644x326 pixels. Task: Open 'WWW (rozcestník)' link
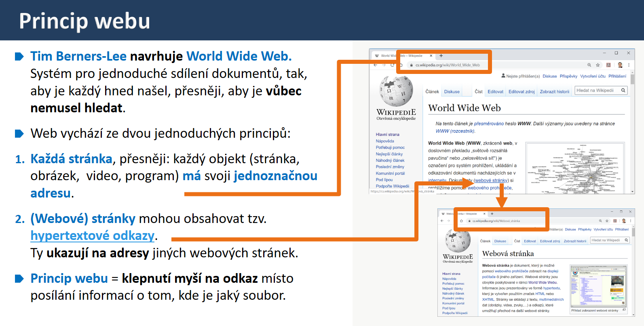[x=455, y=131]
